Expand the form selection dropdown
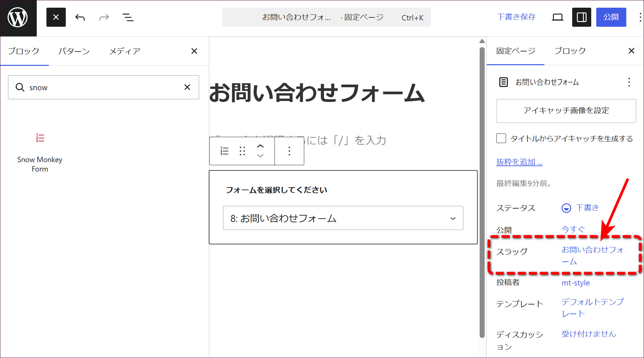 (x=343, y=218)
